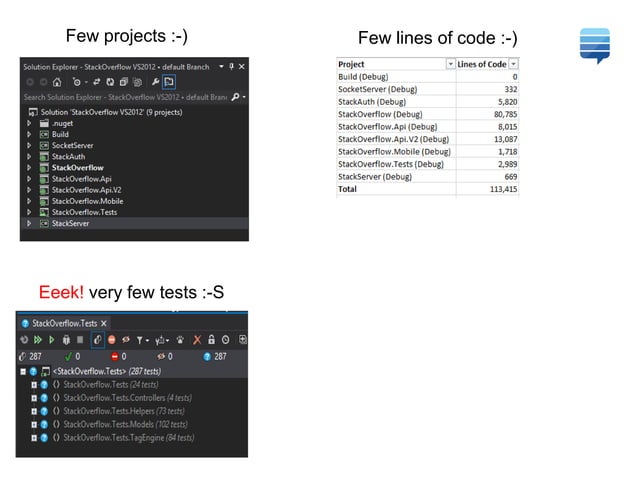Select the StackOverflow.Tests.TagEngine namespace entry
The width and height of the screenshot is (638, 478).
pos(129,438)
